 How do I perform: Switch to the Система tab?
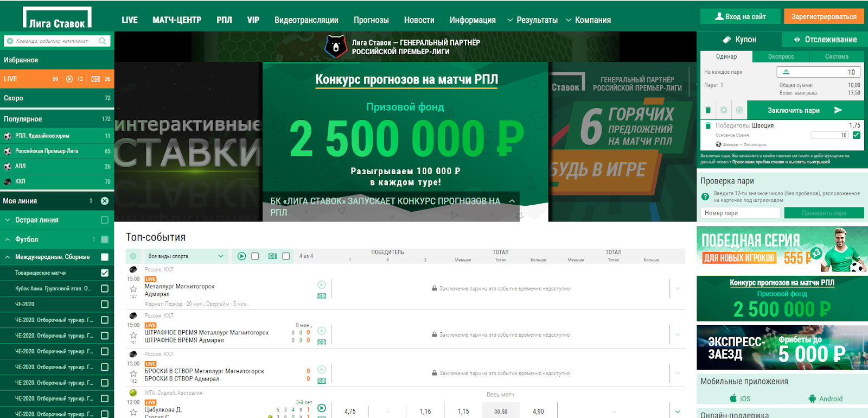(x=837, y=56)
